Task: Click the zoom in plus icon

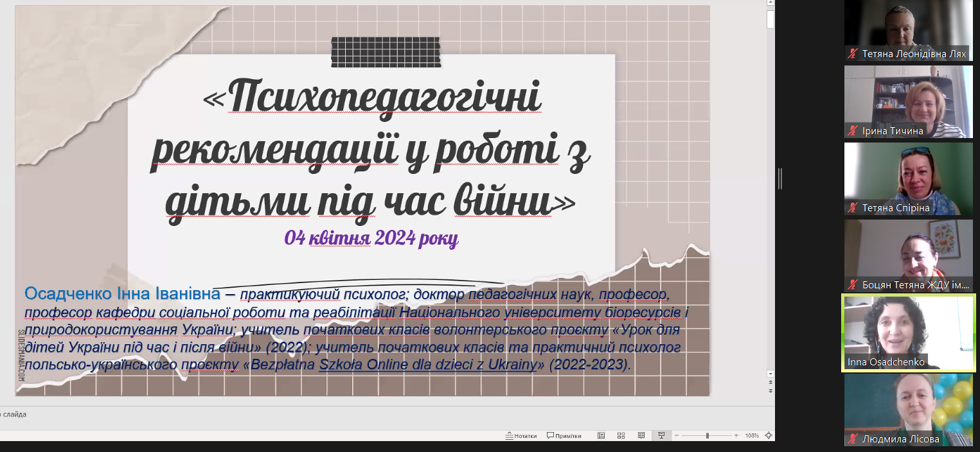Action: pyautogui.click(x=736, y=435)
